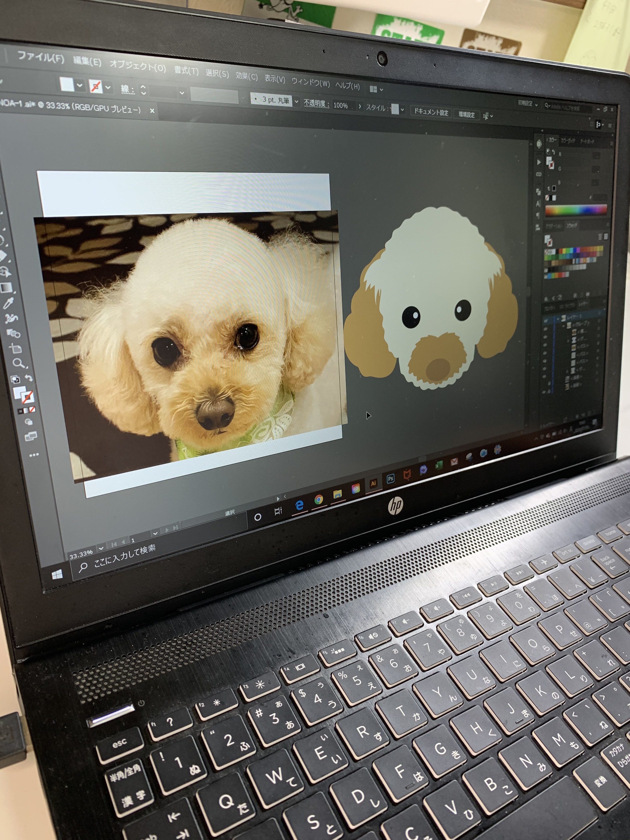Reset to default fill and stroke
This screenshot has width=630, height=840.
click(x=16, y=379)
